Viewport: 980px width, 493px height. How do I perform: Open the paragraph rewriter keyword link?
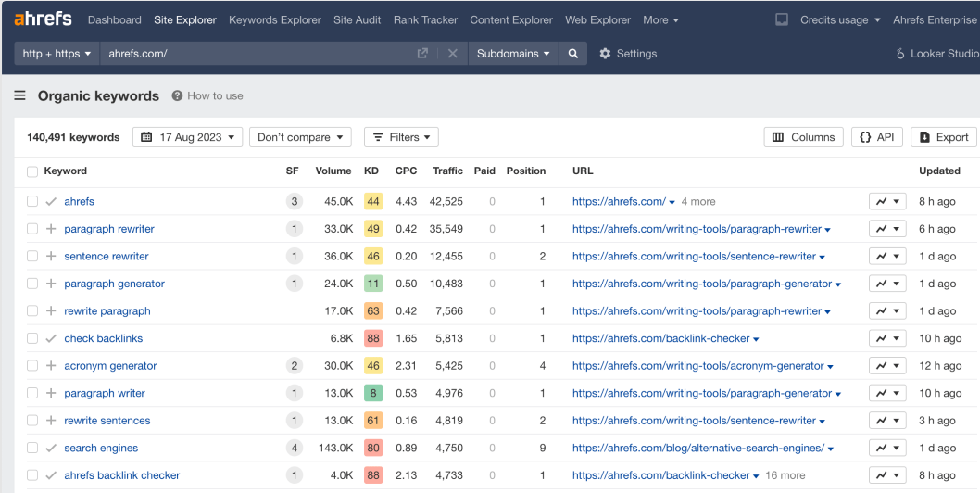pos(109,229)
